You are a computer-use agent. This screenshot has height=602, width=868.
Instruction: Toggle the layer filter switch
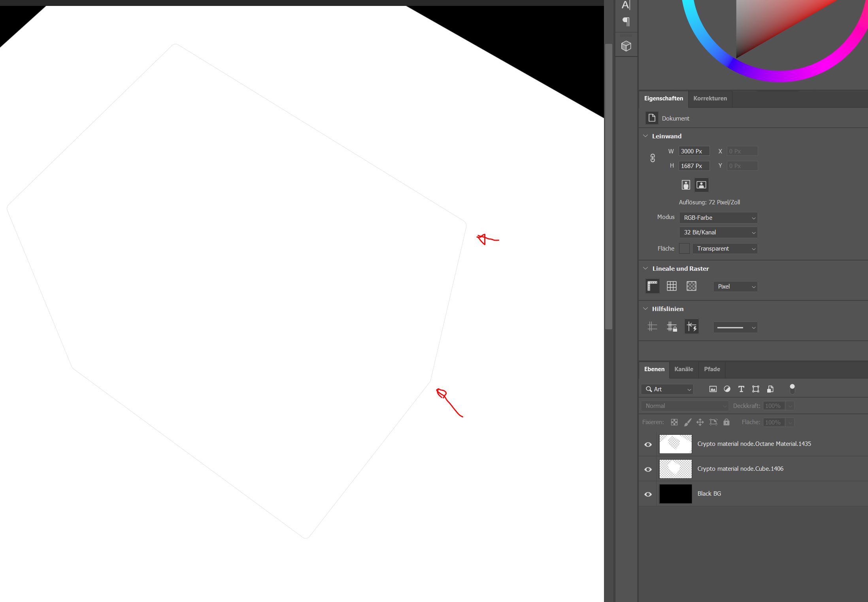792,389
